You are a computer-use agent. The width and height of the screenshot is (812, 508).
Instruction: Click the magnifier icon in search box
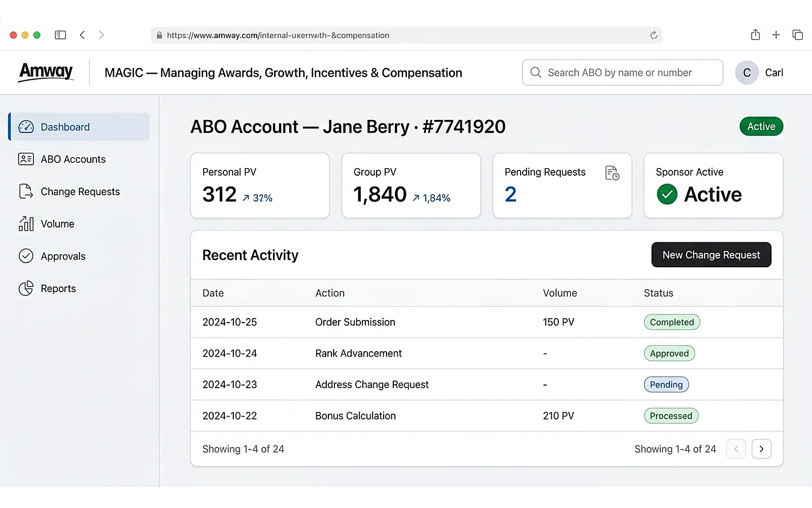(536, 73)
